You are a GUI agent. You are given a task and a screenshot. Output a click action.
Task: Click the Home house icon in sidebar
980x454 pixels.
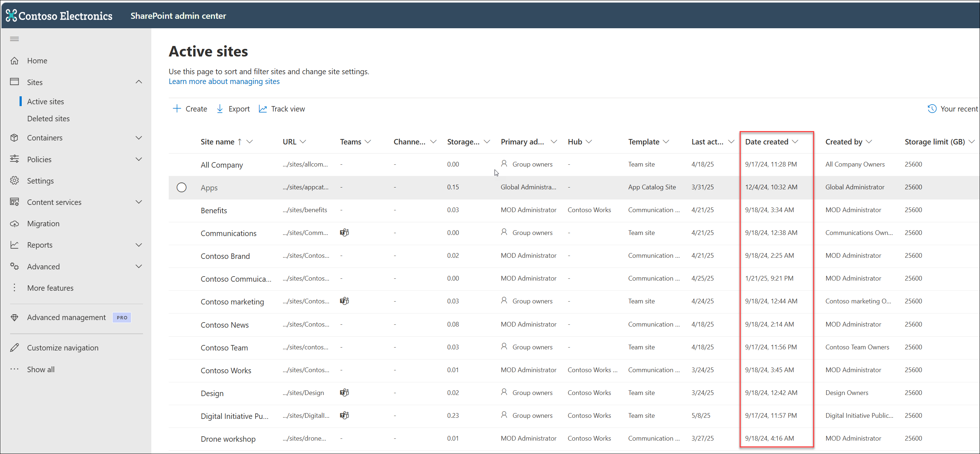coord(14,60)
